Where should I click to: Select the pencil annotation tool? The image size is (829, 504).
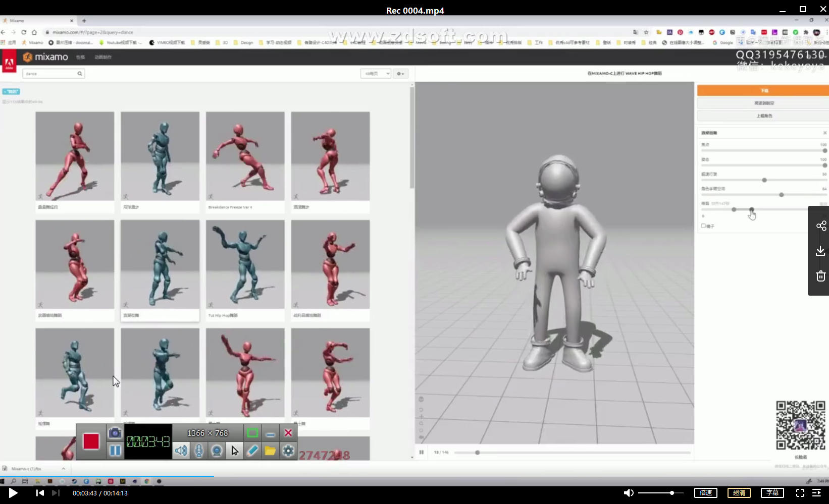click(252, 451)
